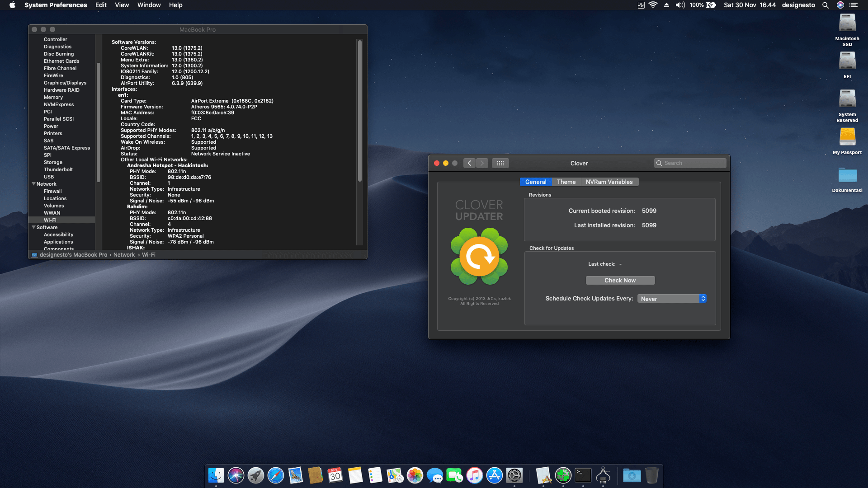Screen dimensions: 868x488
Task: Open Schedule Check Updates Every dropdown
Action: point(672,299)
